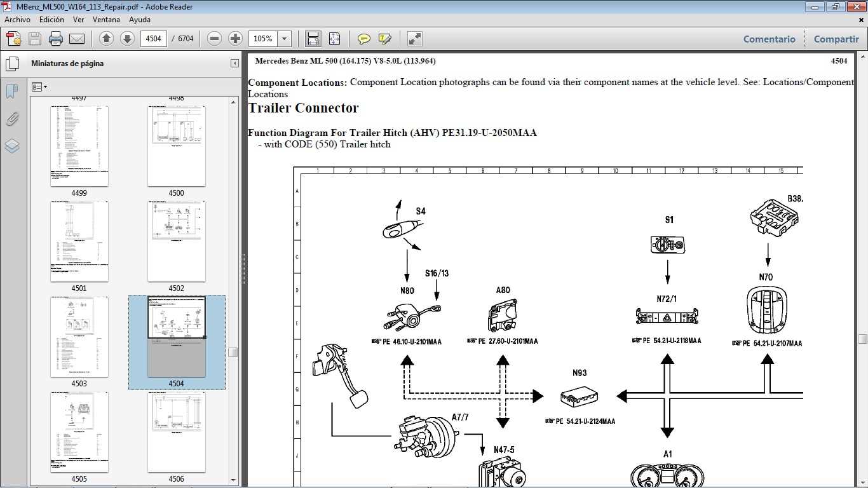Select page 4500 thumbnail

[177, 146]
